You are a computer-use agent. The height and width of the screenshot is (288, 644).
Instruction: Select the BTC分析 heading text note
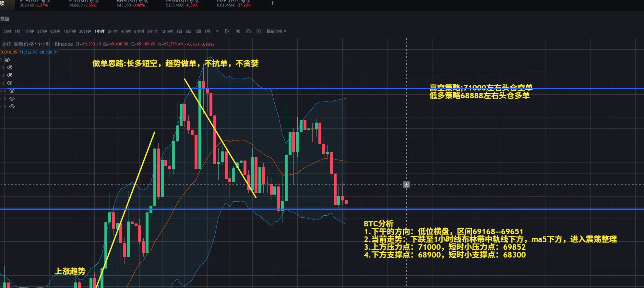(x=378, y=223)
